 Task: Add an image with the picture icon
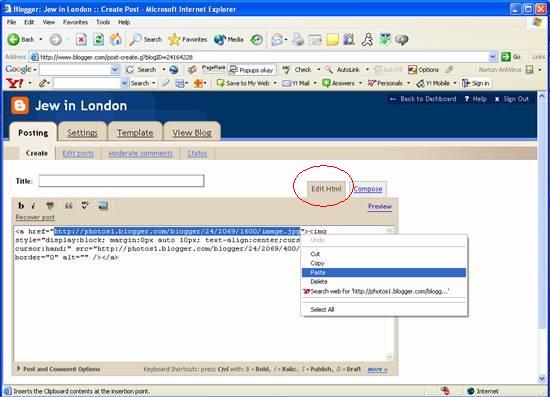coord(103,206)
